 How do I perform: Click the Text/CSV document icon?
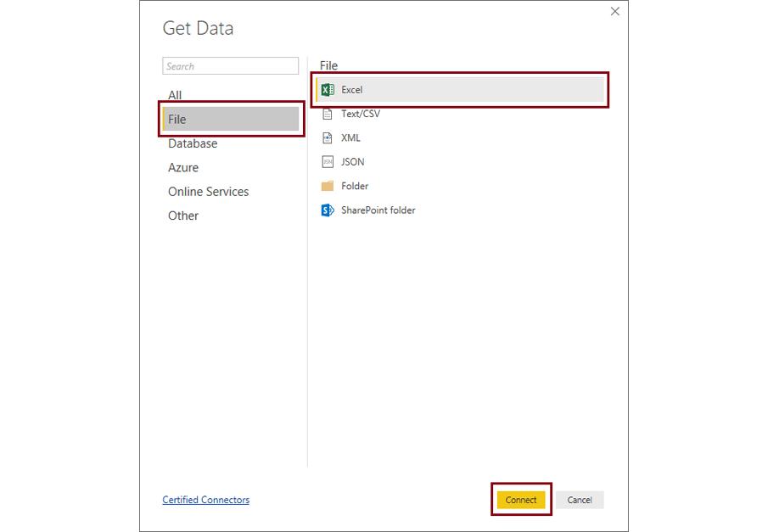[328, 114]
